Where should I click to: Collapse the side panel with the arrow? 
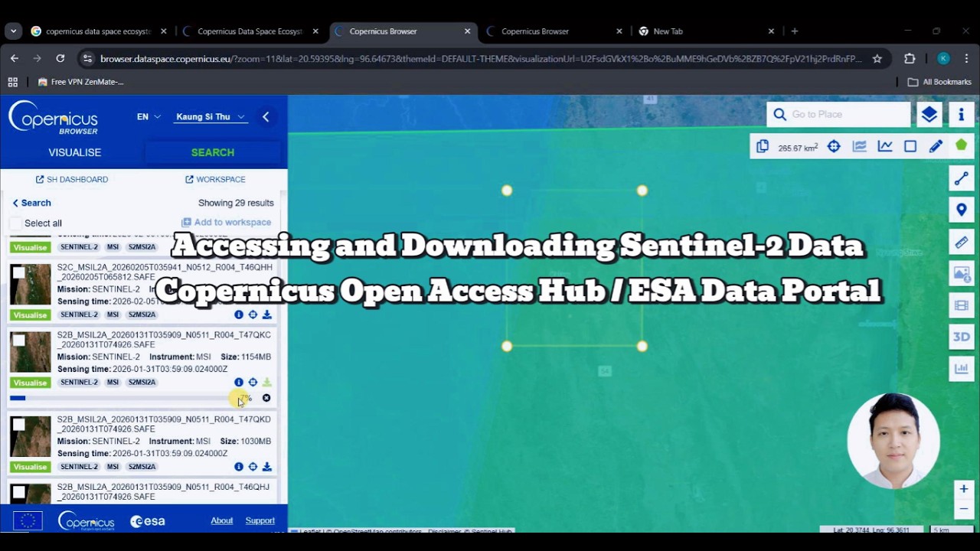point(266,117)
